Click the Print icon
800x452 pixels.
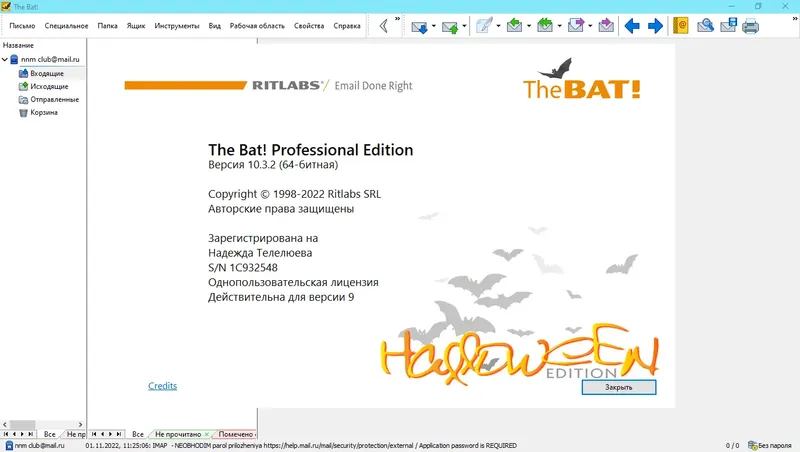click(750, 26)
